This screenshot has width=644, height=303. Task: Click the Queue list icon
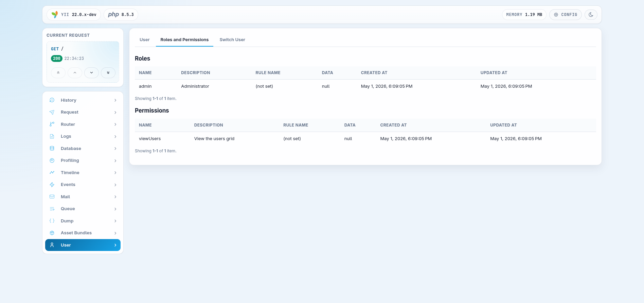pos(52,209)
